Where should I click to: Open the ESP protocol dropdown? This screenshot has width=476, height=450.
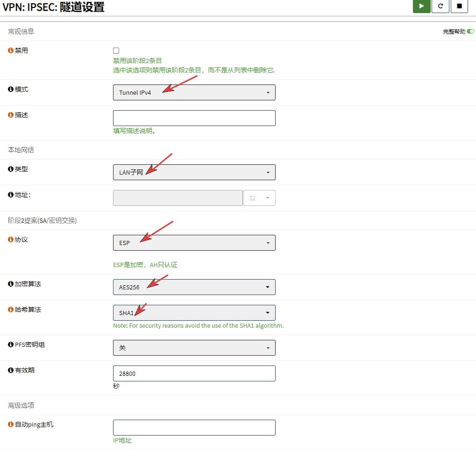(194, 243)
